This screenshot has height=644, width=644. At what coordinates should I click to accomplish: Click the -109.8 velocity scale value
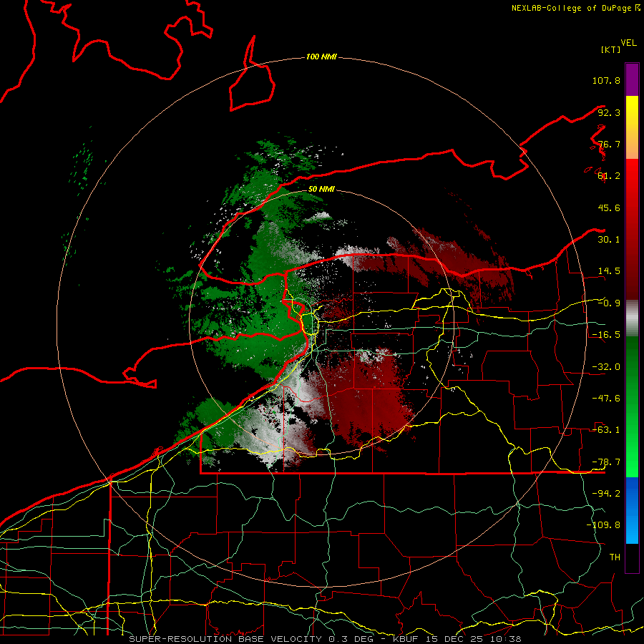click(603, 525)
